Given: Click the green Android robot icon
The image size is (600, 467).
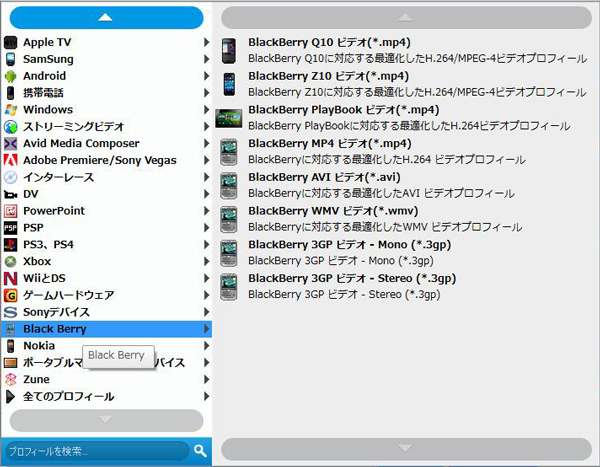Looking at the screenshot, I should (x=11, y=76).
